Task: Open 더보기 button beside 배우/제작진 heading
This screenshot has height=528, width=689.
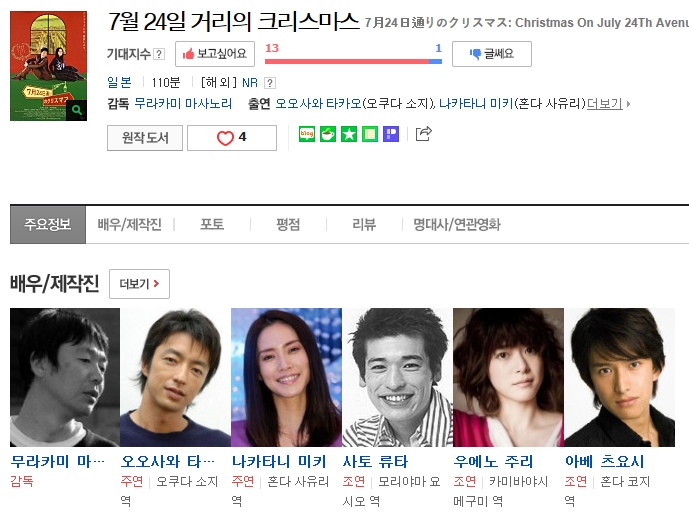Action: [x=139, y=284]
